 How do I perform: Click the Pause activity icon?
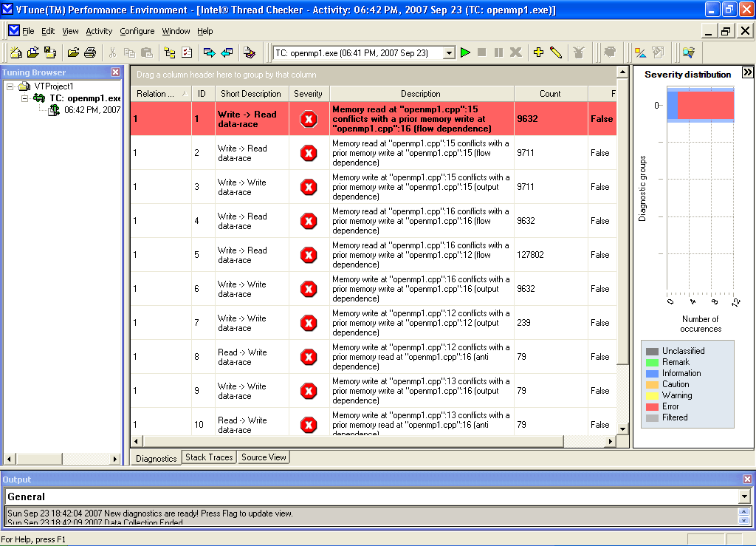pyautogui.click(x=498, y=52)
